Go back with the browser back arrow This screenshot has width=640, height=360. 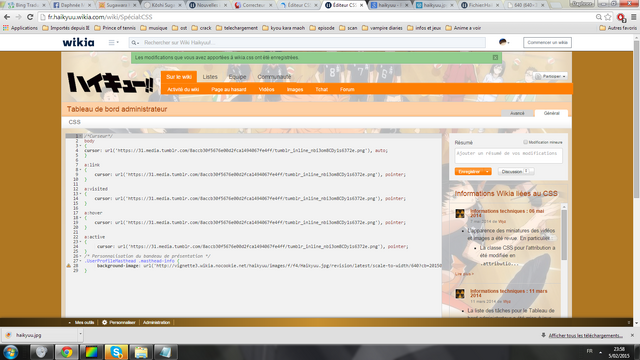[7, 17]
